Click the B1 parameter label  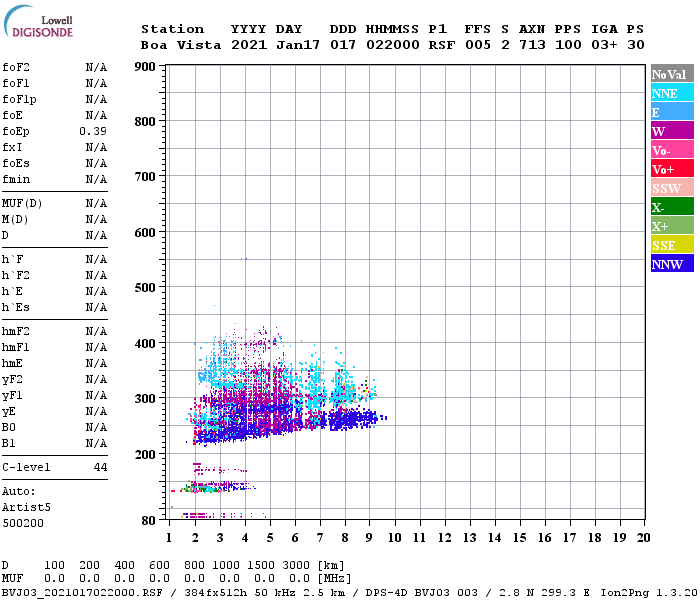(x=8, y=444)
